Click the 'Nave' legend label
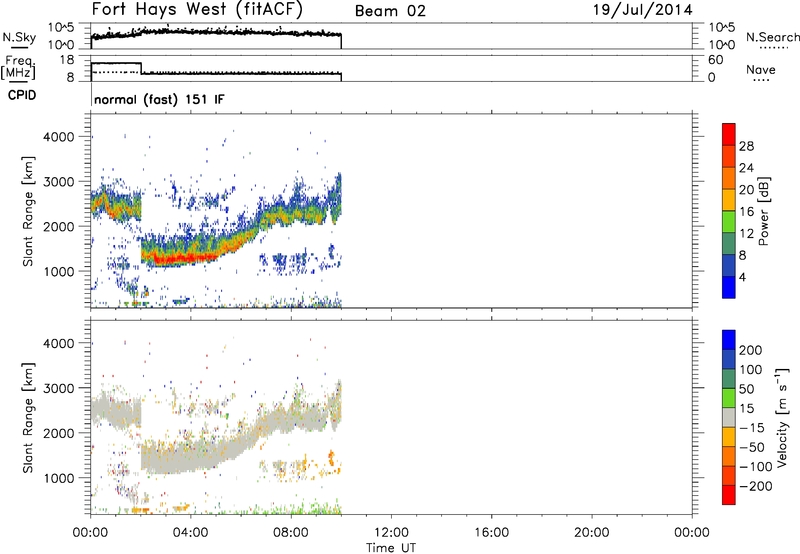This screenshot has height=554, width=800. pos(761,69)
